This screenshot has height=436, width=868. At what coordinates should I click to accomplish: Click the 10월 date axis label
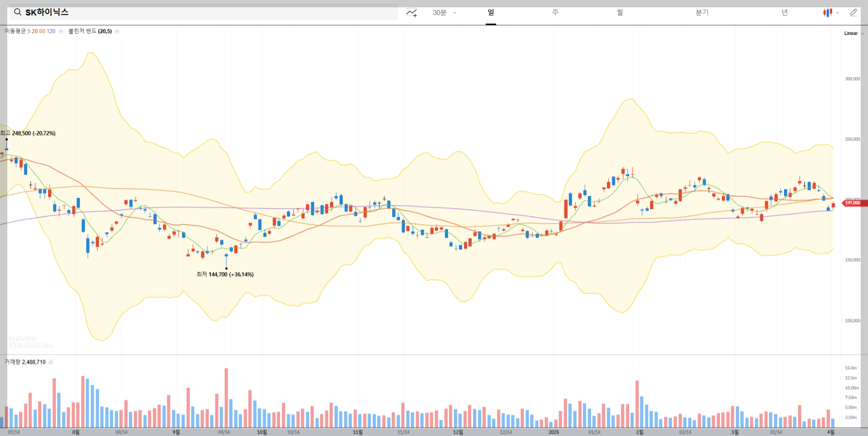[262, 432]
